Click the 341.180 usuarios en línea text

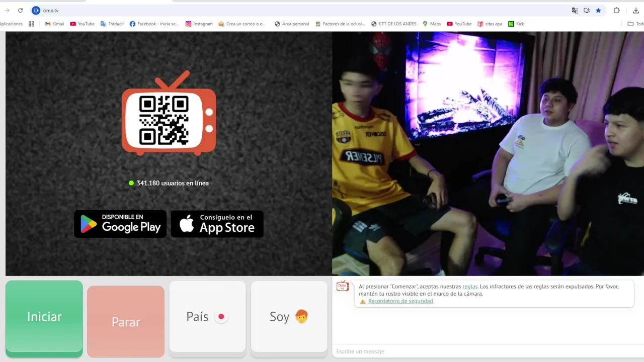click(173, 183)
